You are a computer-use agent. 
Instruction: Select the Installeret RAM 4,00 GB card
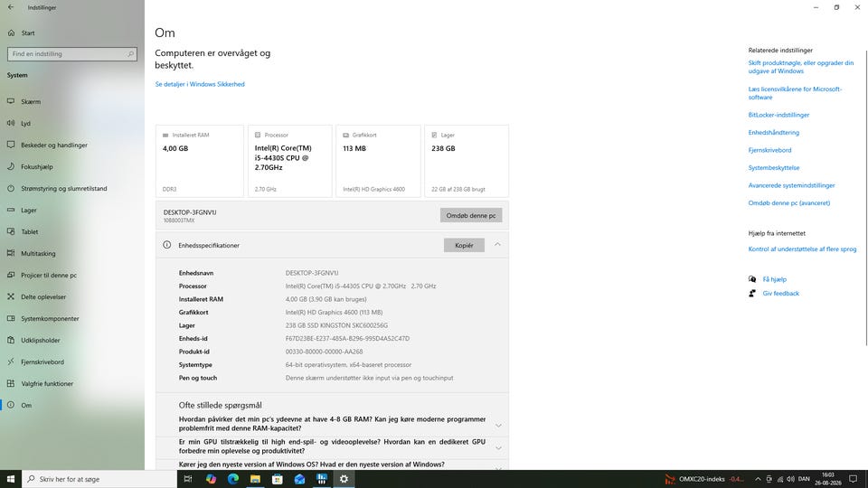[200, 161]
